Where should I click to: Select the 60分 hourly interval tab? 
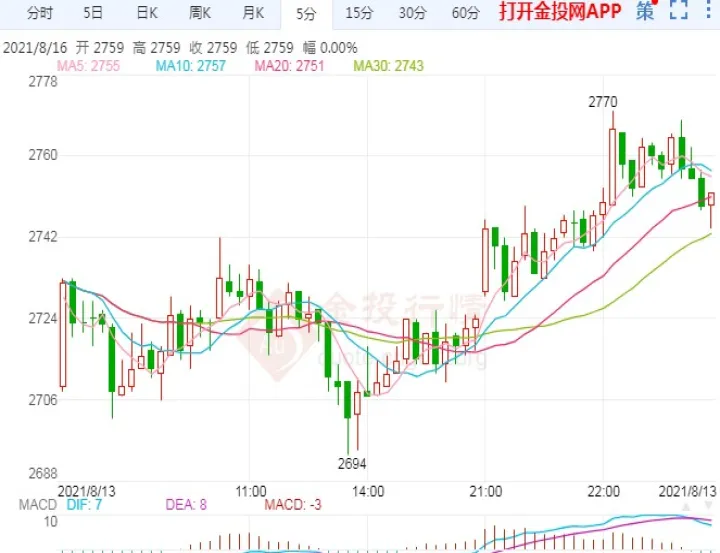coord(465,13)
